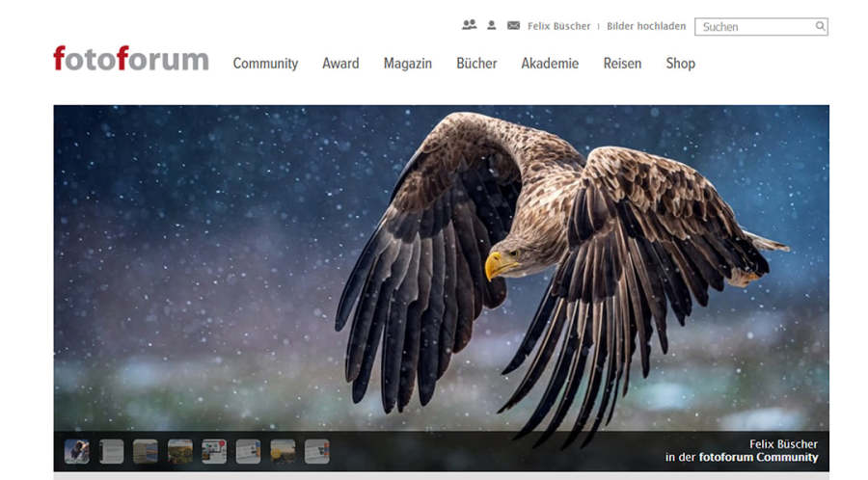Select the second slideshow thumbnail
The width and height of the screenshot is (868, 480).
(111, 451)
